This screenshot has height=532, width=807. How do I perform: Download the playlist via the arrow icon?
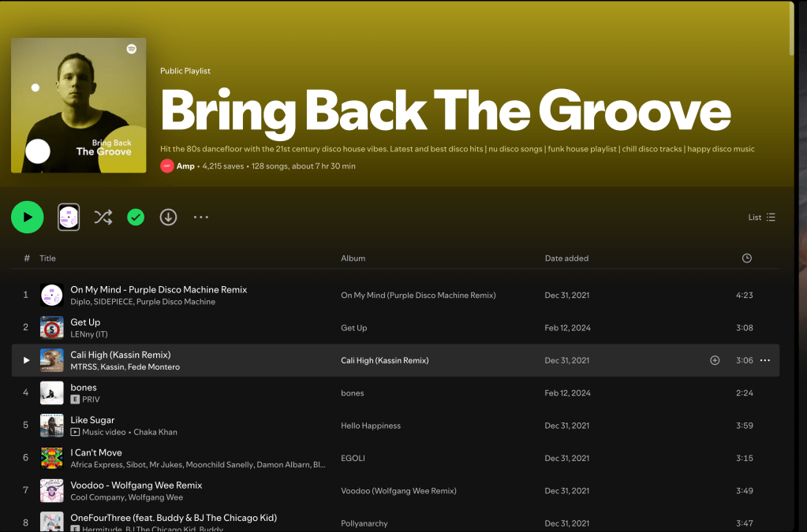click(x=168, y=217)
